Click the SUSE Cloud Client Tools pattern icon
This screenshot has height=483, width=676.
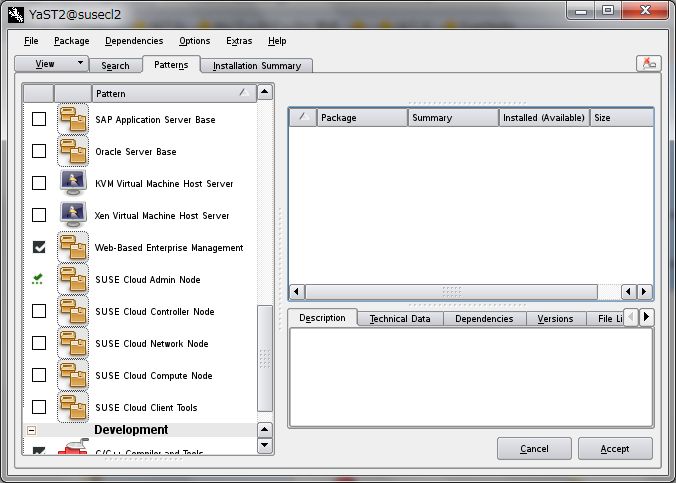click(x=73, y=407)
